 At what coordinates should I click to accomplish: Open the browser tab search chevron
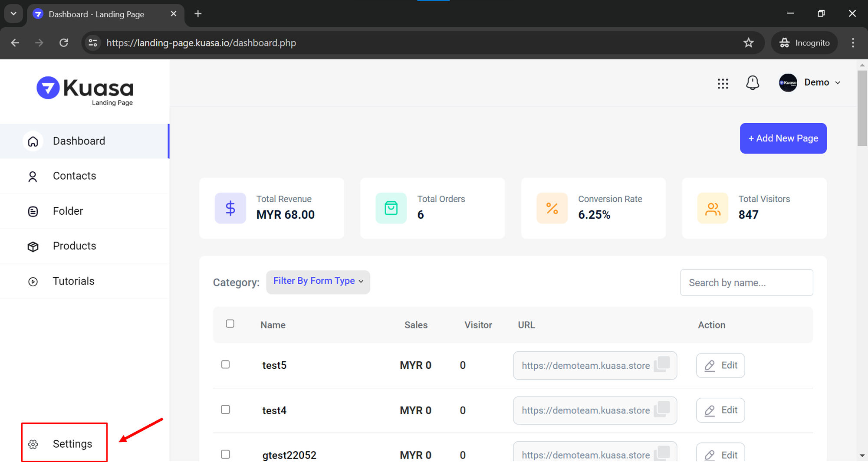(13, 14)
